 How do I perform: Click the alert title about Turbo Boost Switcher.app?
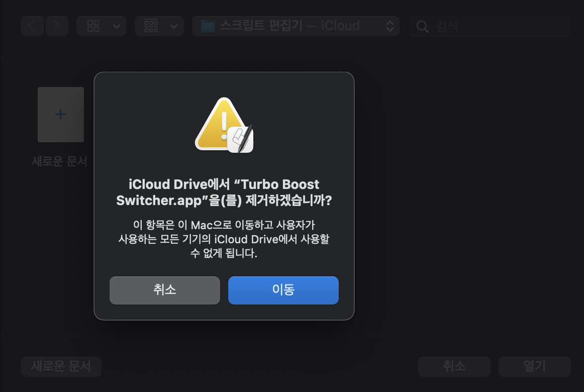tap(224, 192)
